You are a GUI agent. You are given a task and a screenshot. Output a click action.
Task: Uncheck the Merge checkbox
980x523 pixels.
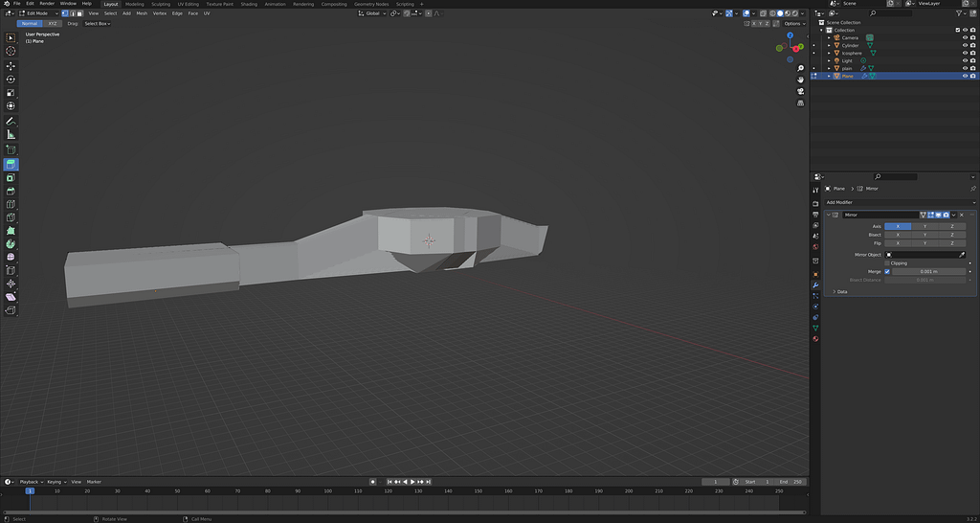coord(887,272)
